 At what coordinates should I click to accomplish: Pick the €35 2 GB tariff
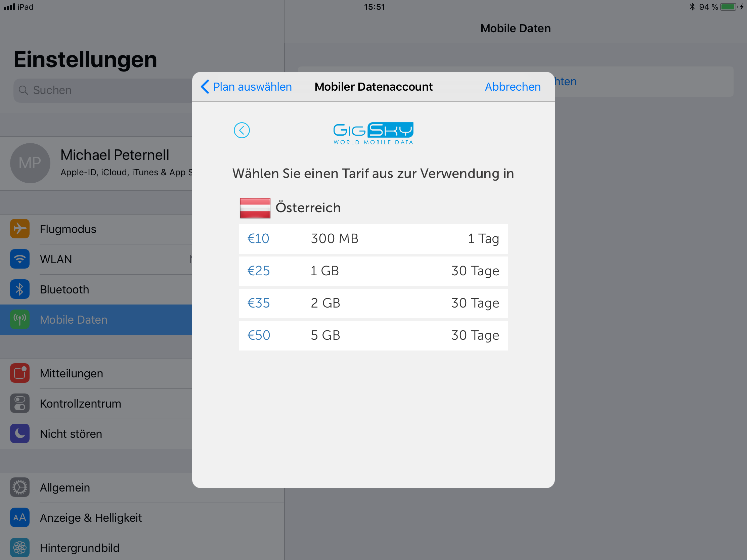(373, 303)
